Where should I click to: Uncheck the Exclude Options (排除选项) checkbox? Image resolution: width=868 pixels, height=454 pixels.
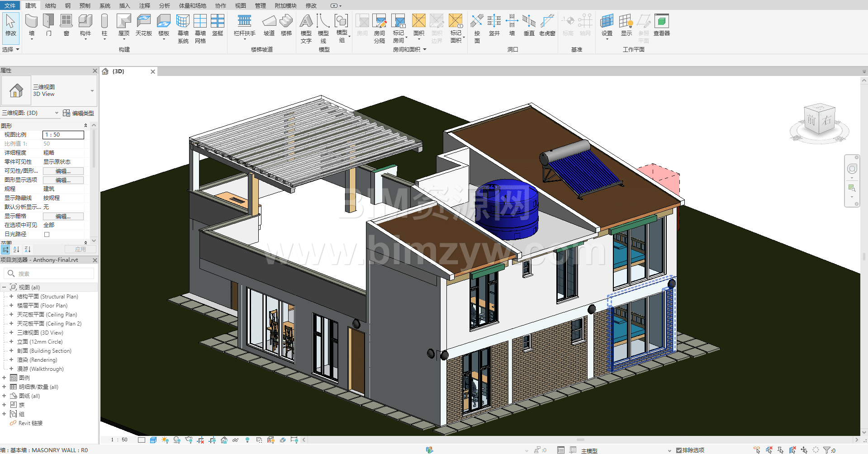point(678,450)
